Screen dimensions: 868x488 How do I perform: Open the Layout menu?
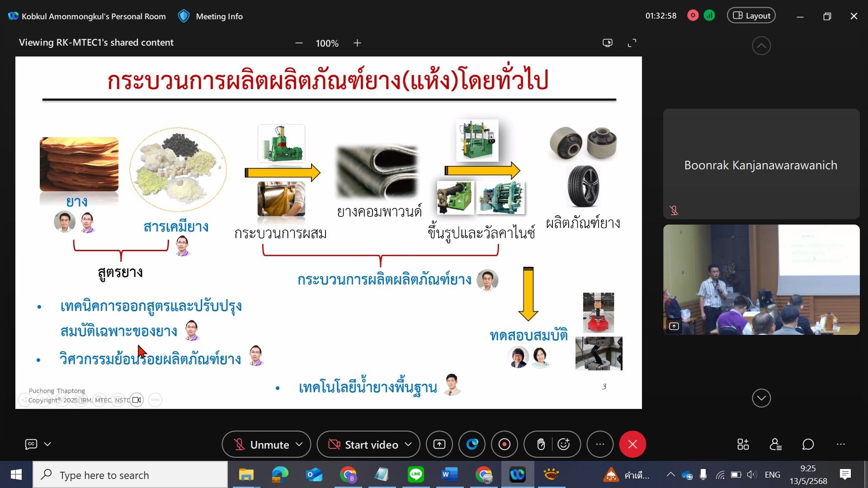pyautogui.click(x=751, y=16)
